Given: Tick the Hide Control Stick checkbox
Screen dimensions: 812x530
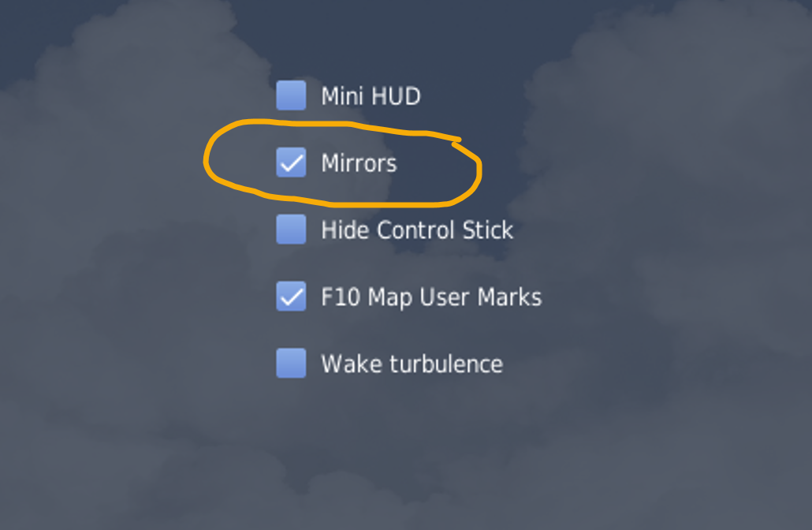Looking at the screenshot, I should pos(291,229).
